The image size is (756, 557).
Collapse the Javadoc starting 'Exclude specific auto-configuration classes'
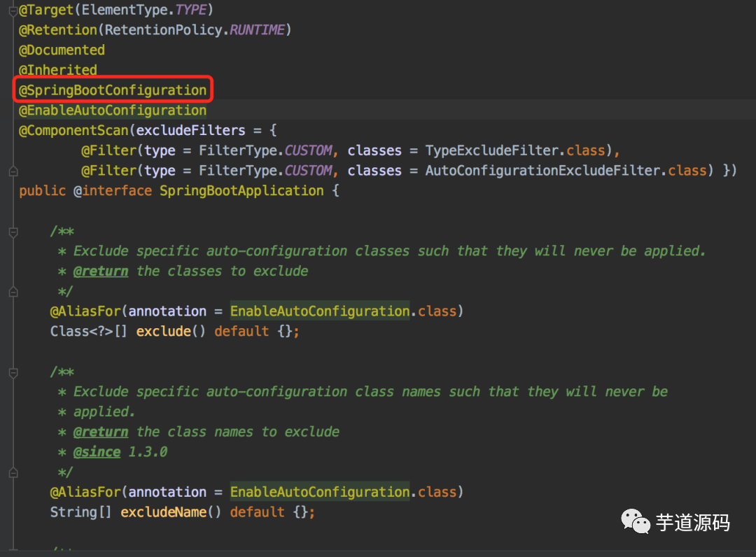pyautogui.click(x=13, y=232)
